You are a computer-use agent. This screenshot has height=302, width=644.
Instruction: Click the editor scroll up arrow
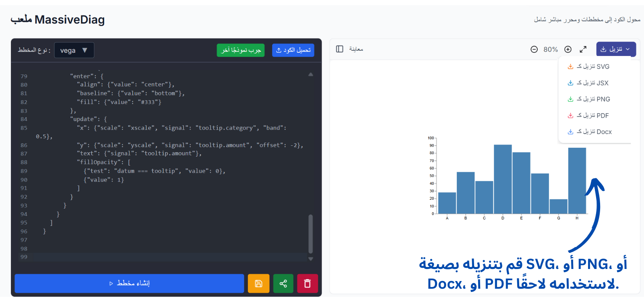(x=311, y=74)
